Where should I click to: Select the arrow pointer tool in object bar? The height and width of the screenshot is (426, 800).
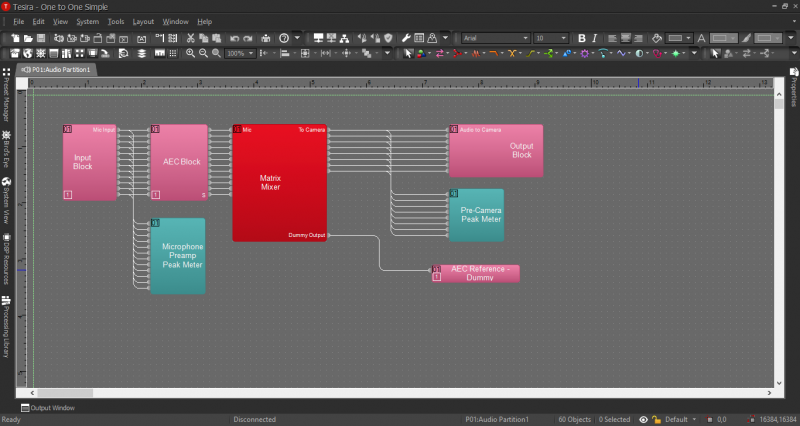[x=408, y=53]
